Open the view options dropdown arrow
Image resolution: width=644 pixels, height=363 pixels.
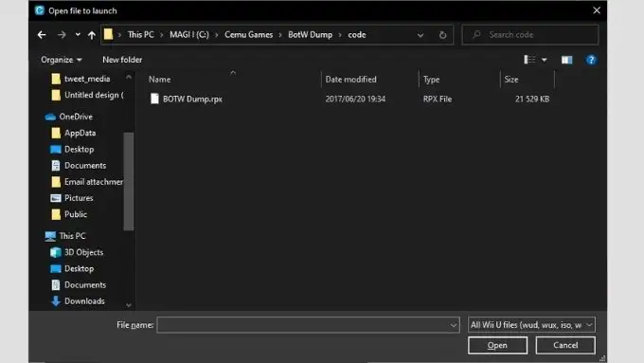(x=545, y=60)
